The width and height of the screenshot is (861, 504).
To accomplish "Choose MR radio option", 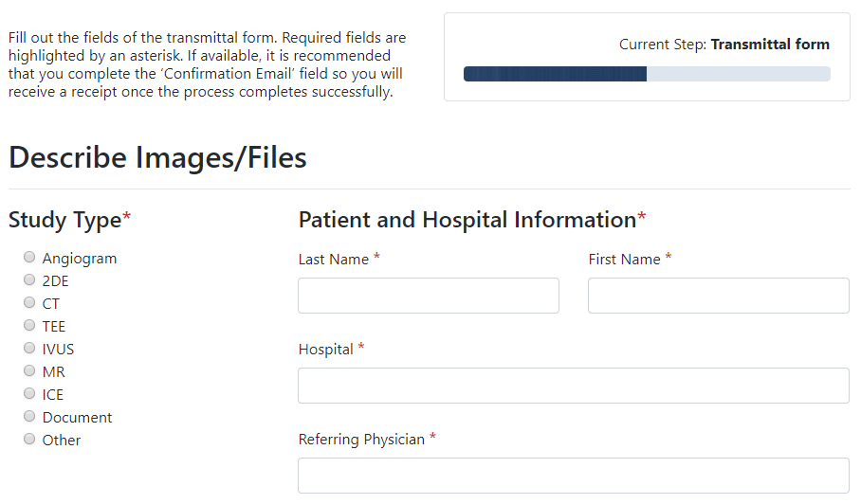I will click(x=29, y=371).
